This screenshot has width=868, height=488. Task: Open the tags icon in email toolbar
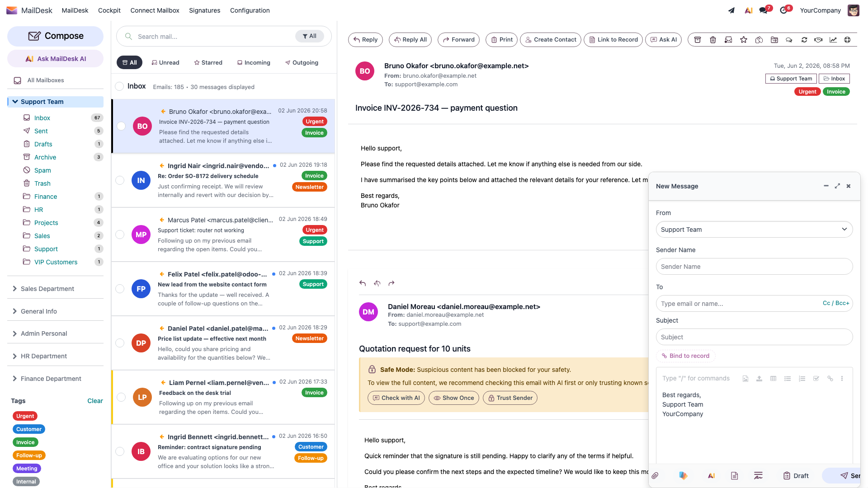(759, 40)
